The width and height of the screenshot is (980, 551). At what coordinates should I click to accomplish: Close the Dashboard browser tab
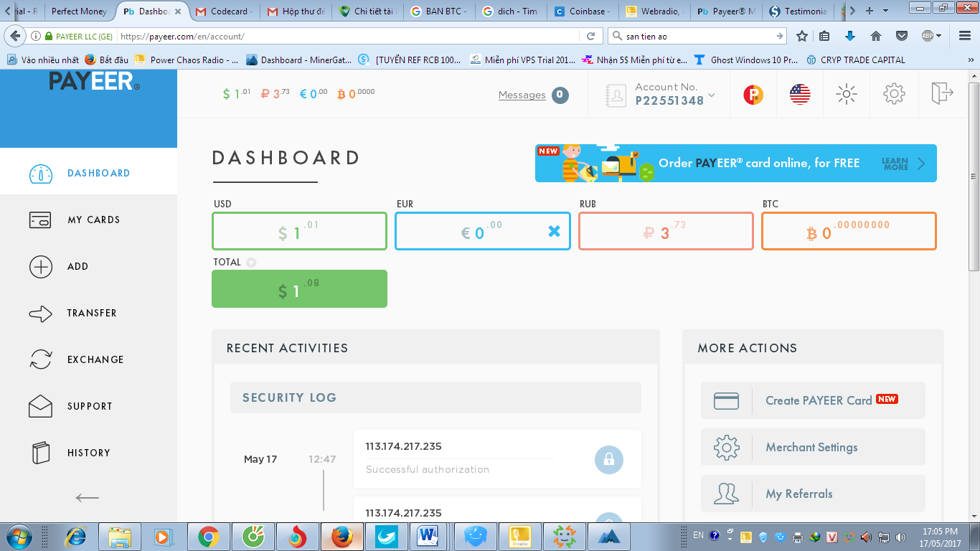click(x=178, y=11)
